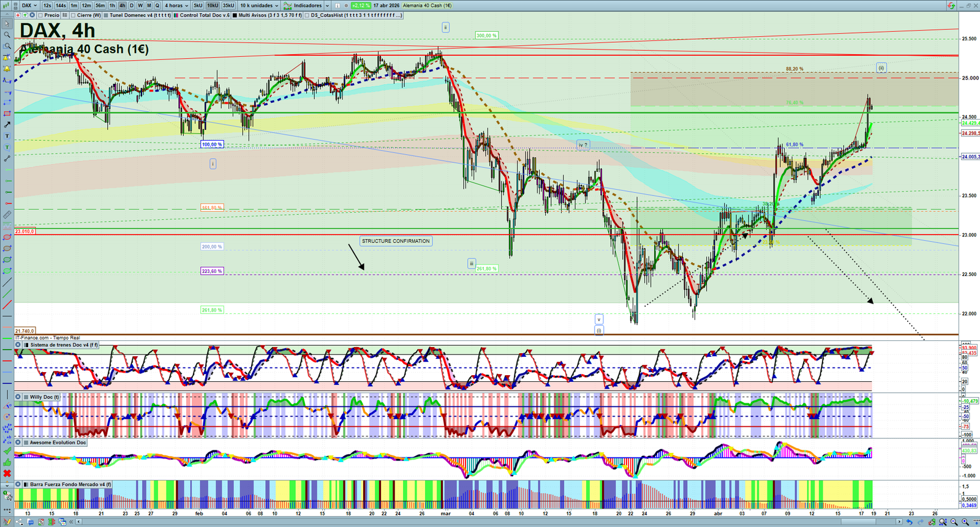Click the Multi Avisos black color swatch
Screen dimensions: 980x527
[x=235, y=15]
